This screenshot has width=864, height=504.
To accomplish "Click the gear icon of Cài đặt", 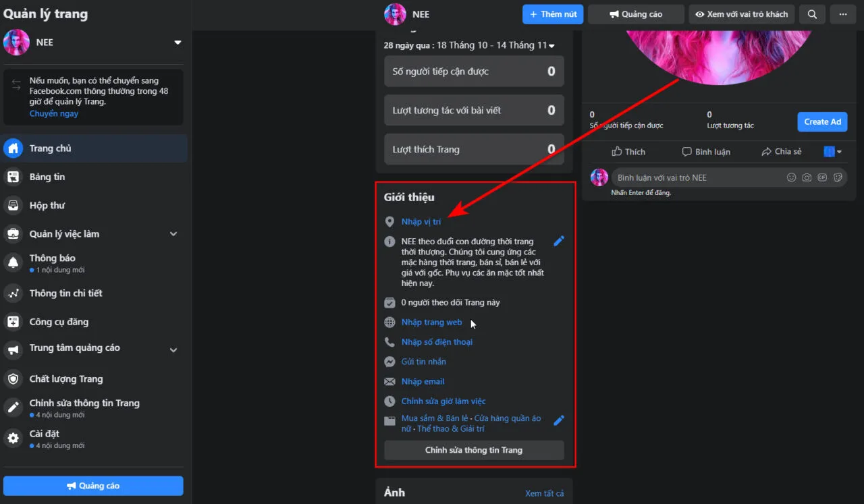I will [x=13, y=439].
